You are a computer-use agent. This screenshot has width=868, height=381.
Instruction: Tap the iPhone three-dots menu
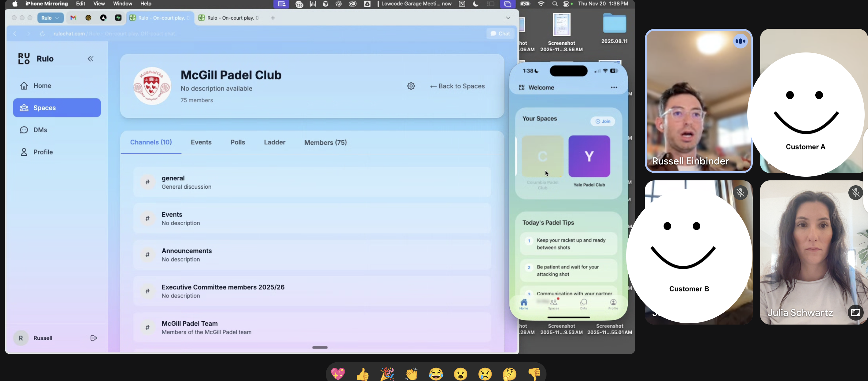614,87
